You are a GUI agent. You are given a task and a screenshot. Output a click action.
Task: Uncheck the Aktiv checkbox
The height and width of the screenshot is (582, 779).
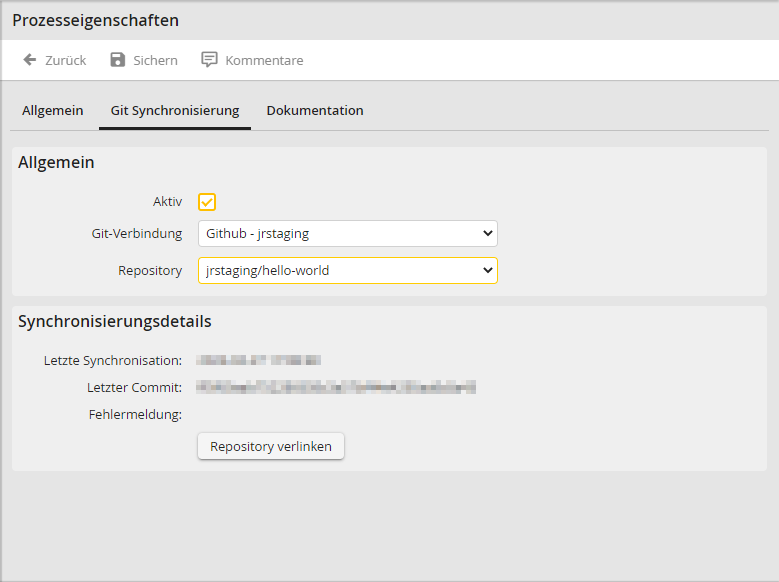(x=207, y=202)
